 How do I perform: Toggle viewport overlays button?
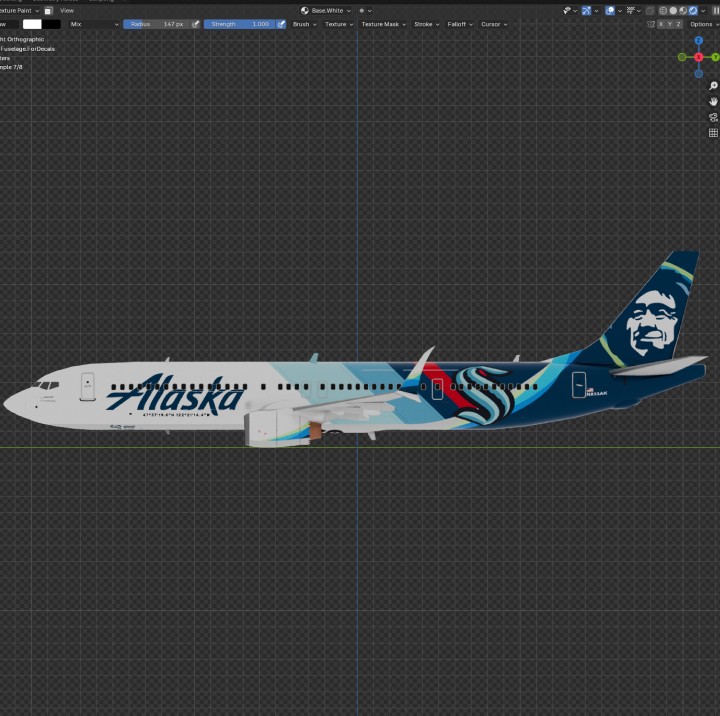611,10
